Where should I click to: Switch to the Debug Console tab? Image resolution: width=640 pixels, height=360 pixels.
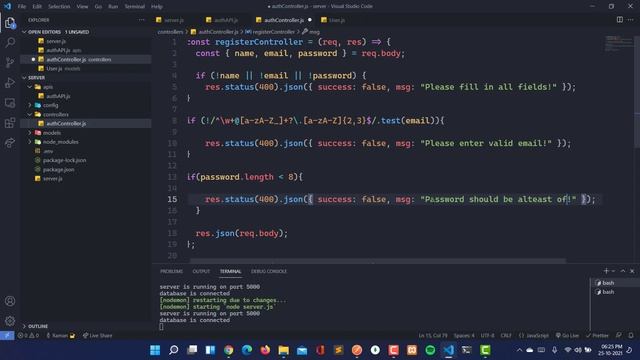[269, 271]
